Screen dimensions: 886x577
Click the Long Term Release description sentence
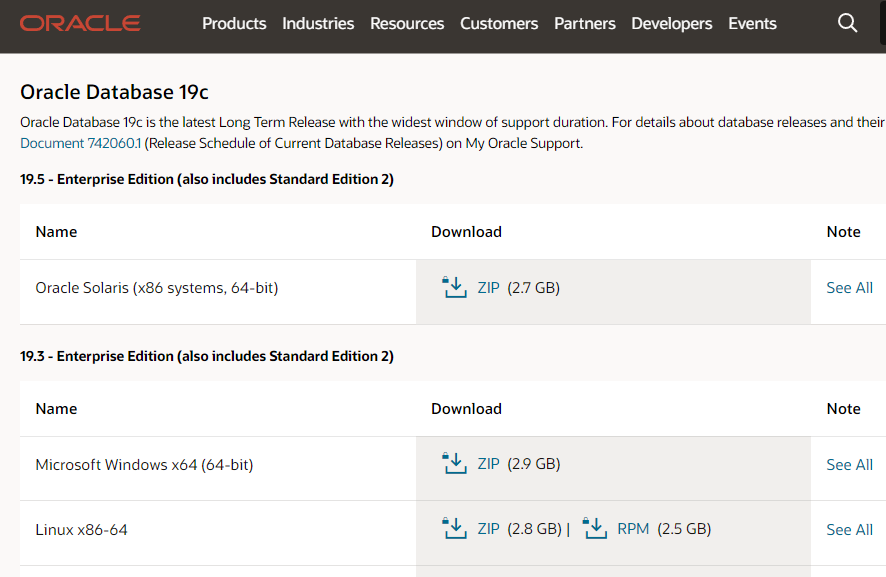tap(314, 122)
